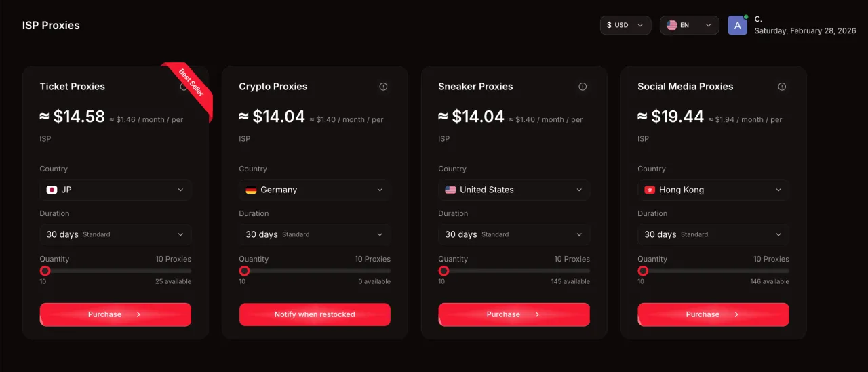Purchase the Sneaker Proxies plan

[x=514, y=314]
